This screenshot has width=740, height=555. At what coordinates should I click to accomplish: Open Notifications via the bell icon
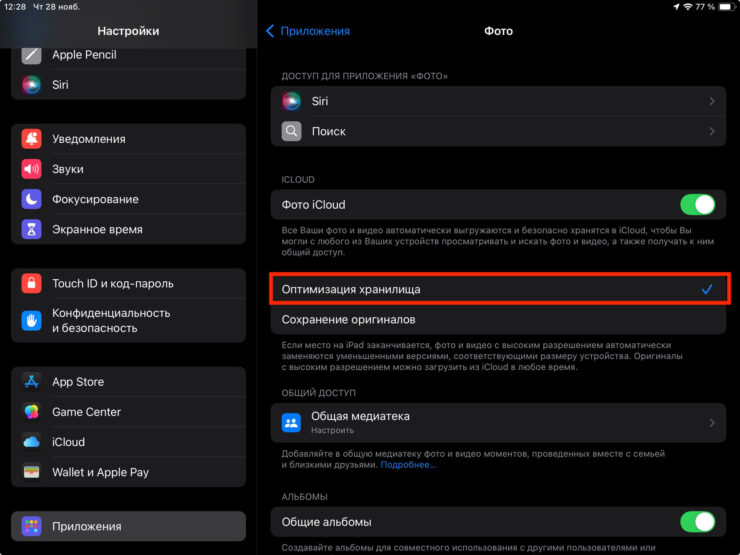32,139
